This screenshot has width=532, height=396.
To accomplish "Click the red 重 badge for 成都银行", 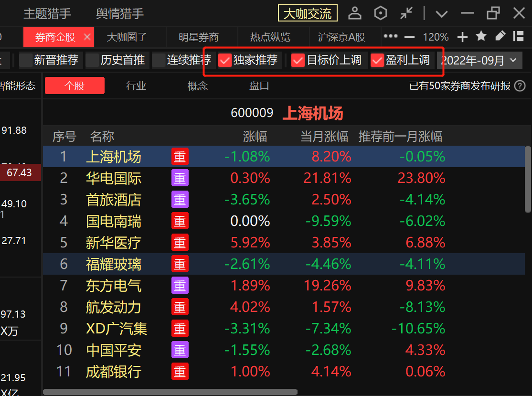I will [x=180, y=372].
